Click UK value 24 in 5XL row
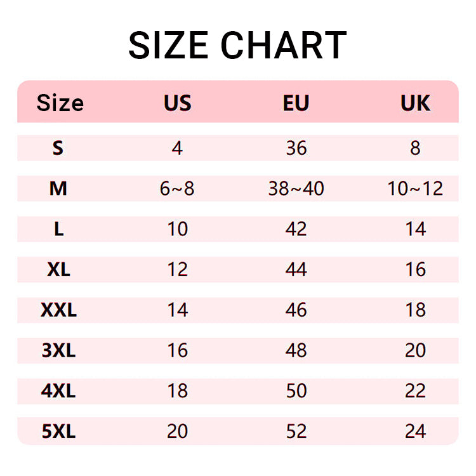The height and width of the screenshot is (476, 476). tap(415, 432)
